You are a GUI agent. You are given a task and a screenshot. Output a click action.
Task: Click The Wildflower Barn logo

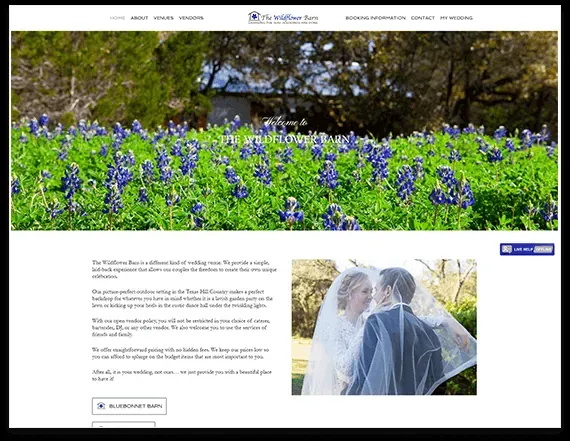pos(283,17)
